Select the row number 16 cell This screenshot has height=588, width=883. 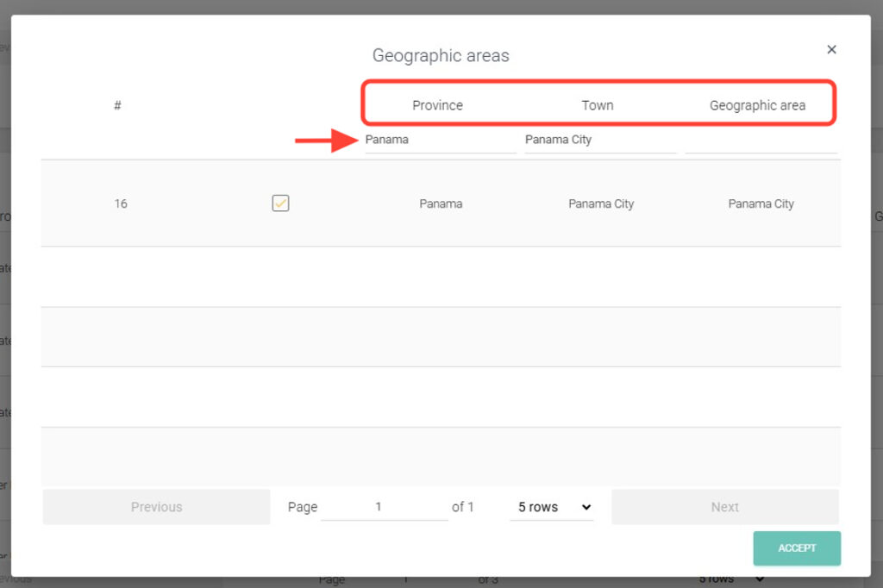point(121,204)
